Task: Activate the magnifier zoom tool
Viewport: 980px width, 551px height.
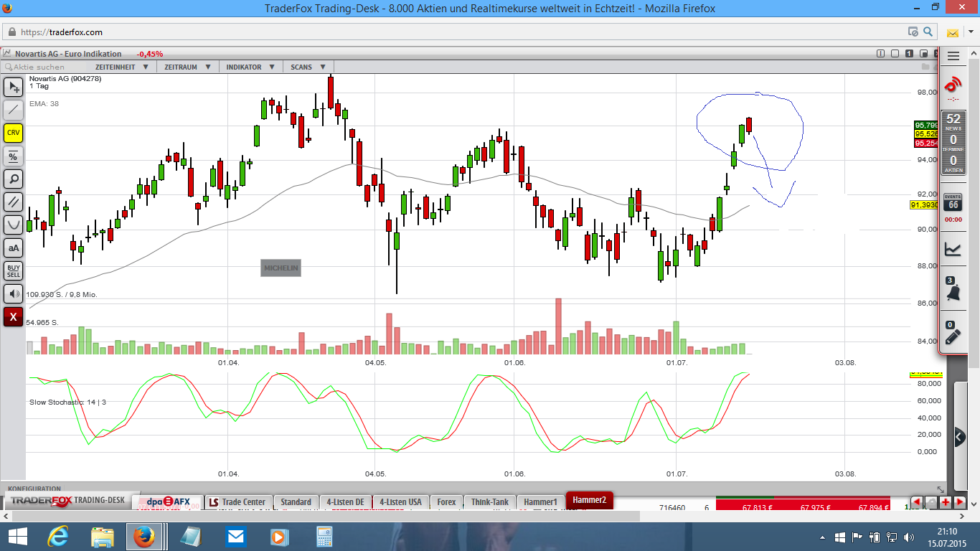Action: pos(14,179)
